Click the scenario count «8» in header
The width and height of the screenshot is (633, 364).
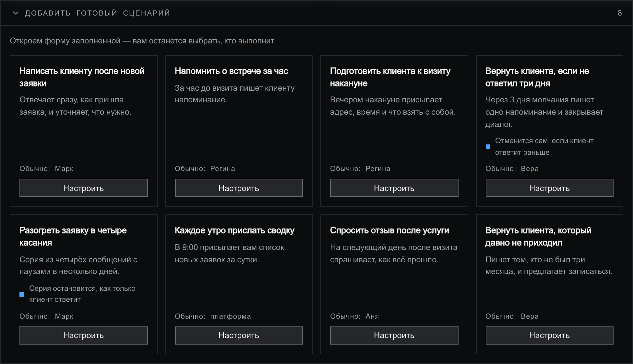(620, 13)
